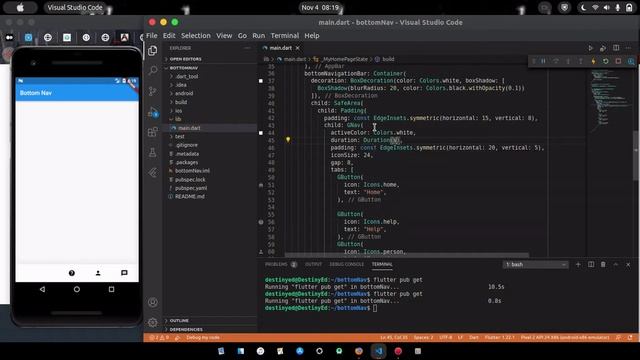The width and height of the screenshot is (640, 360).
Task: Open the Manage gear icon
Action: [x=153, y=322]
